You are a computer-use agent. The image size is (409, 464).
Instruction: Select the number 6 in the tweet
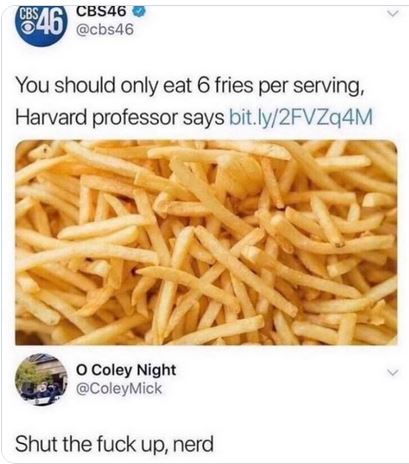(203, 85)
